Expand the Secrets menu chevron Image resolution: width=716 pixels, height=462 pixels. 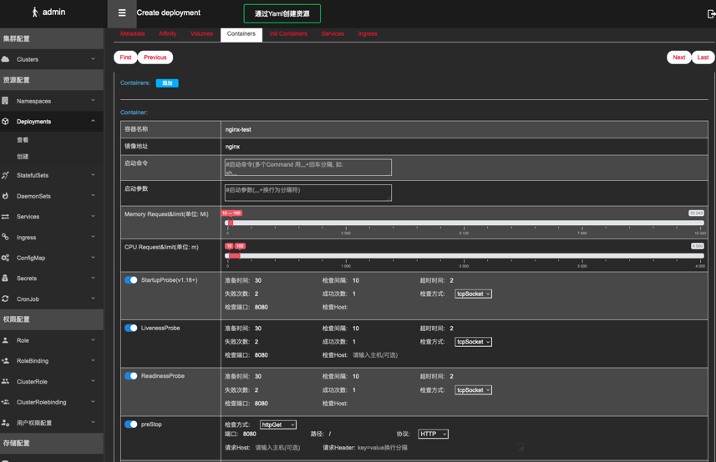point(93,278)
